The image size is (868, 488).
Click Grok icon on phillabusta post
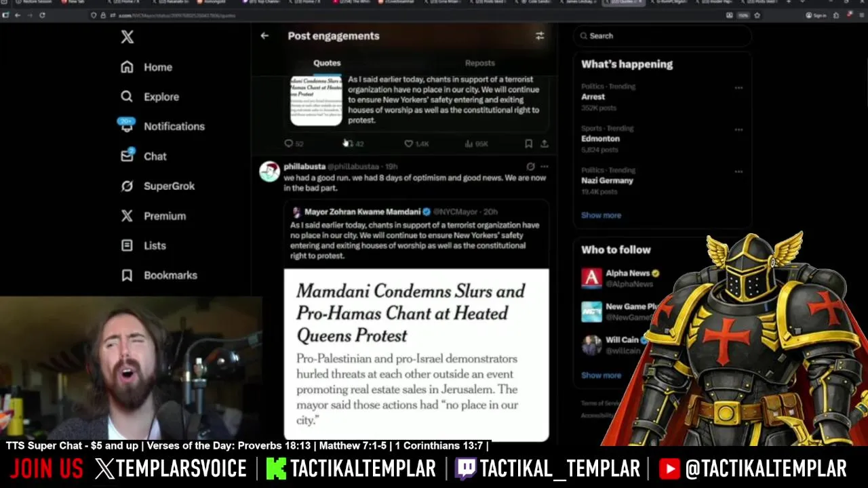[x=530, y=167]
